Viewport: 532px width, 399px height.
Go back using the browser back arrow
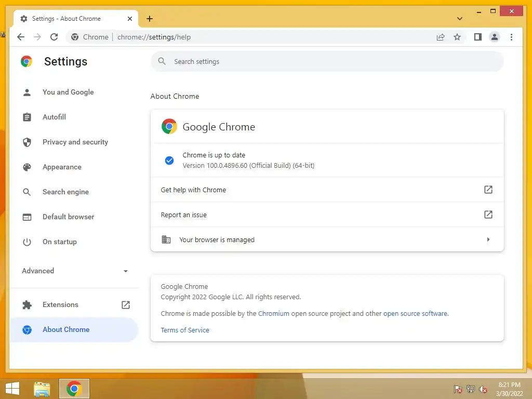coord(21,37)
